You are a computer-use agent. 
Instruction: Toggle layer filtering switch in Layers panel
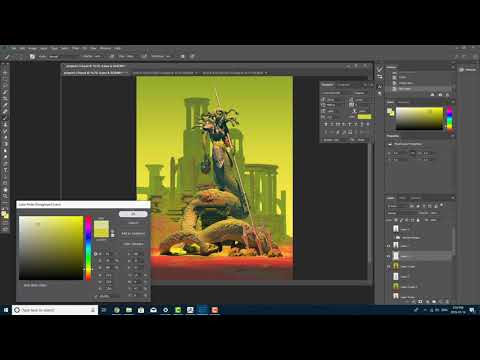(442, 205)
